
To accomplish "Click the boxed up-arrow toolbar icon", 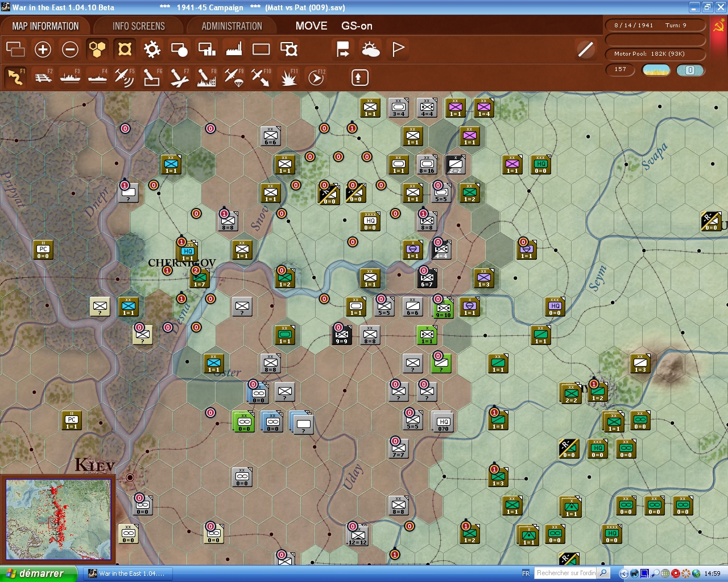I will coord(359,77).
